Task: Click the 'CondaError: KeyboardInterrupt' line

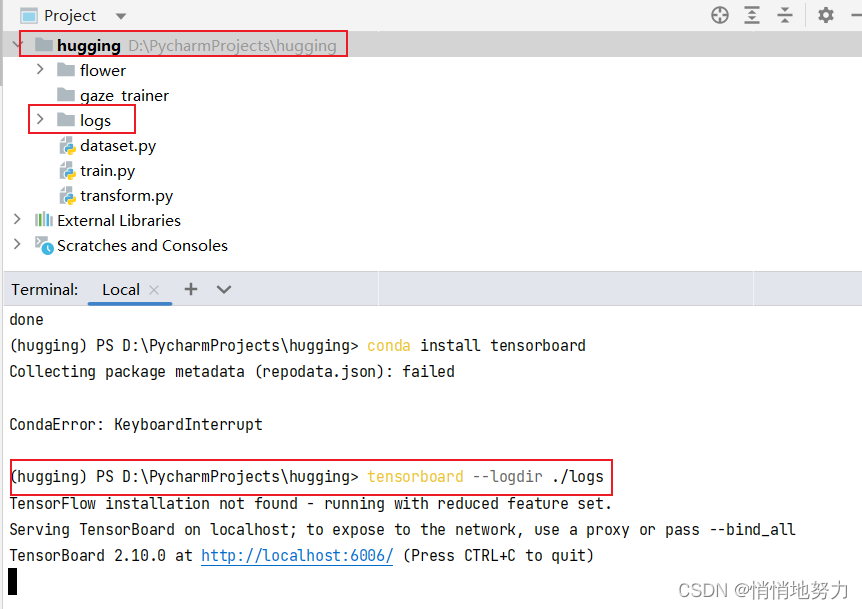Action: pos(136,424)
